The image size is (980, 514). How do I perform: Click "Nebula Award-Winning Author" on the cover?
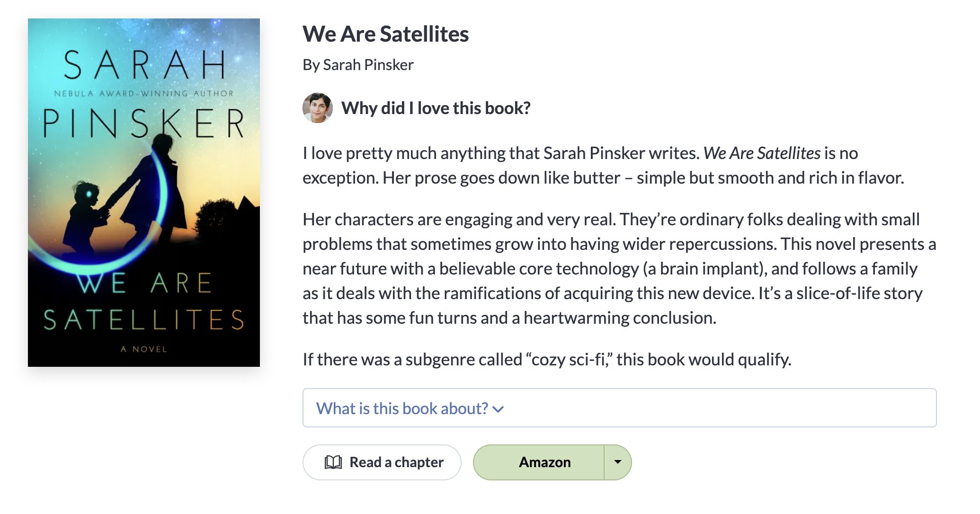(143, 94)
